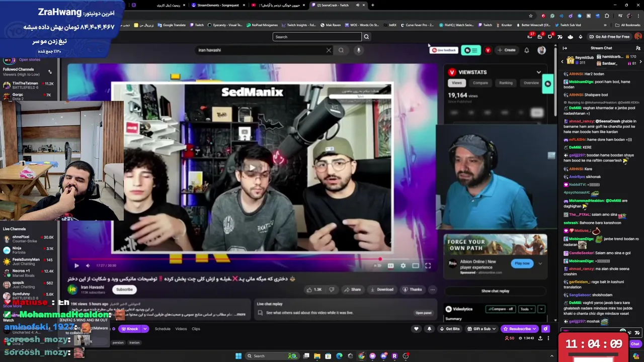Click in the Twitch Search field
Viewport: 644px width, 362px height.
coord(317,37)
